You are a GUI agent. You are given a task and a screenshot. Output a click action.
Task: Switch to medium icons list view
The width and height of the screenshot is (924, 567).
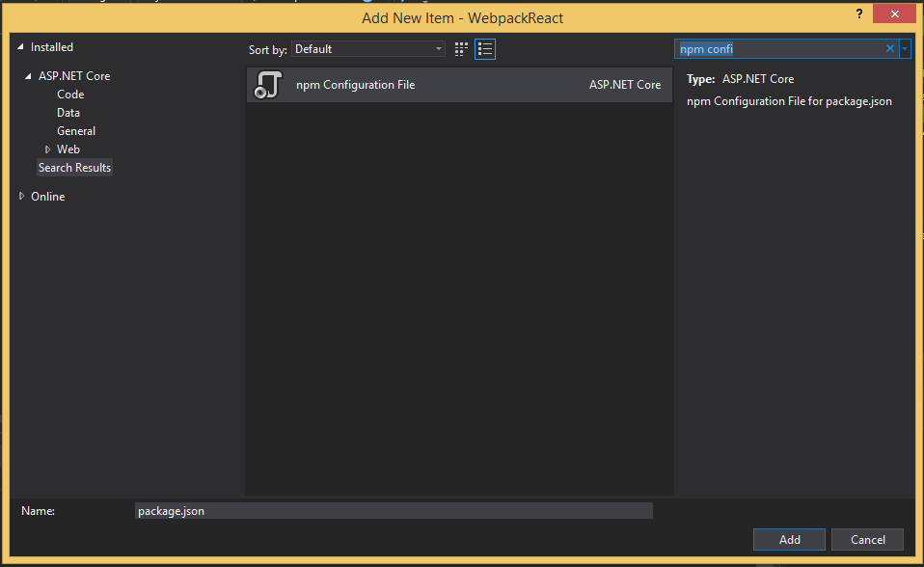(485, 49)
